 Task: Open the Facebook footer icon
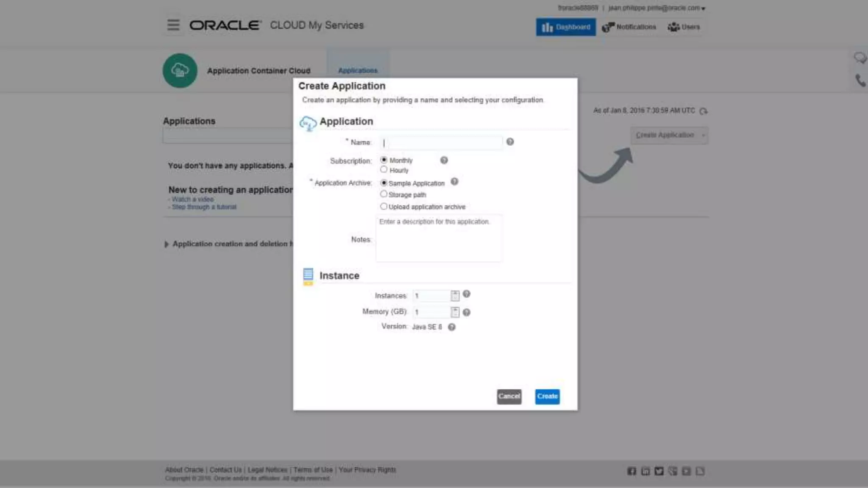click(632, 471)
